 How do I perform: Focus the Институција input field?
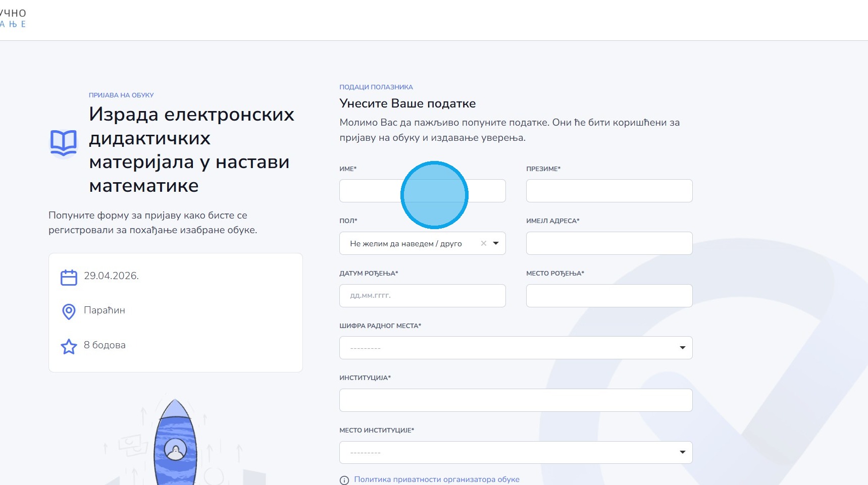516,400
